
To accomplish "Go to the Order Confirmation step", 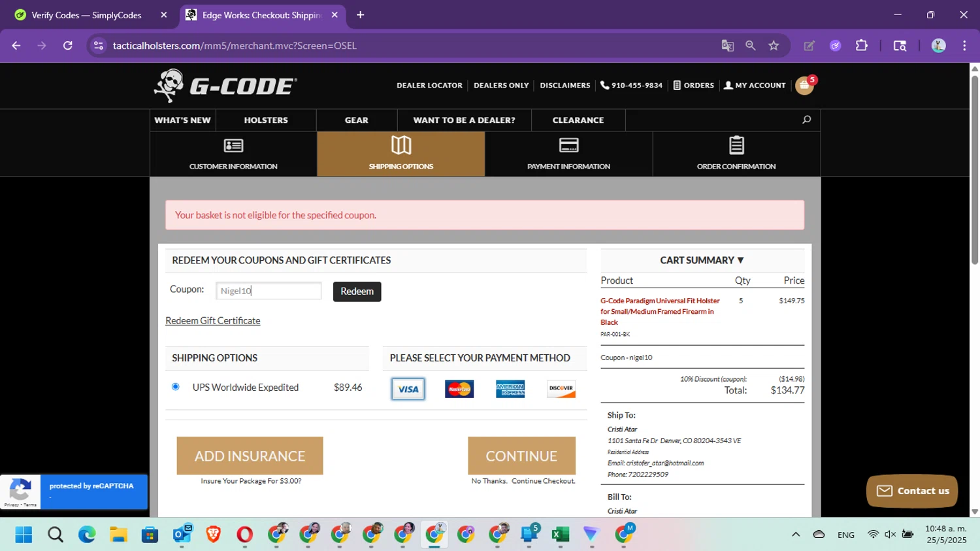I will [736, 154].
